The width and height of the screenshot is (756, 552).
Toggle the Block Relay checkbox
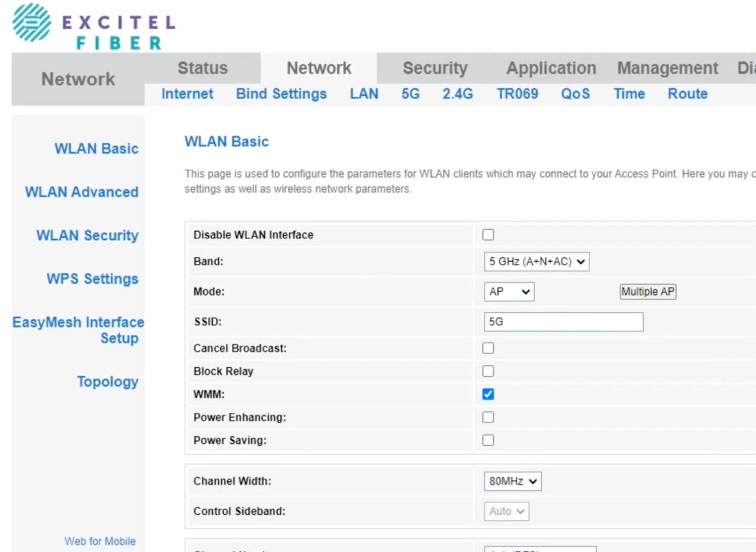[488, 371]
